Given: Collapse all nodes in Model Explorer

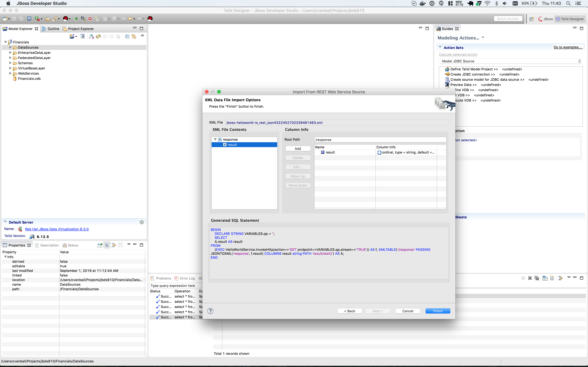Looking at the screenshot, I should [127, 36].
